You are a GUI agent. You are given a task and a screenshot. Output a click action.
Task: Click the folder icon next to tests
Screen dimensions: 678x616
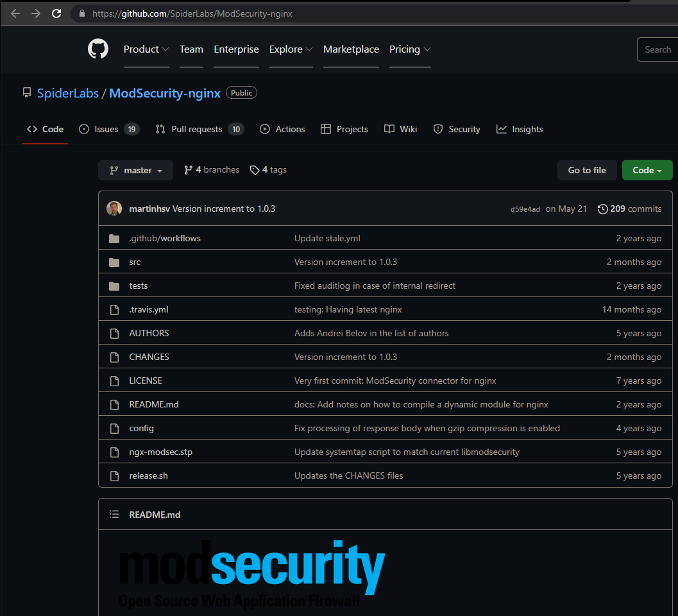tap(114, 286)
